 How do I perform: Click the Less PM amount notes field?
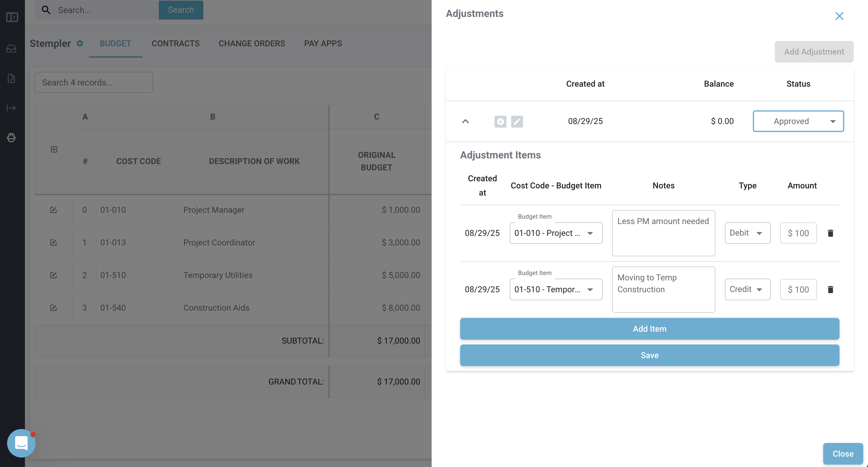click(x=663, y=233)
